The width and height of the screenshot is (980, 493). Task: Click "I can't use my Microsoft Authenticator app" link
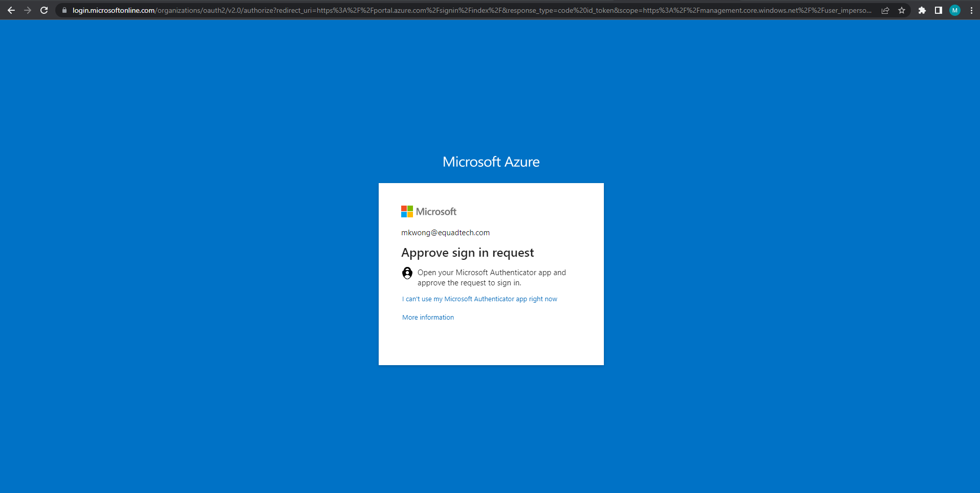coord(480,299)
